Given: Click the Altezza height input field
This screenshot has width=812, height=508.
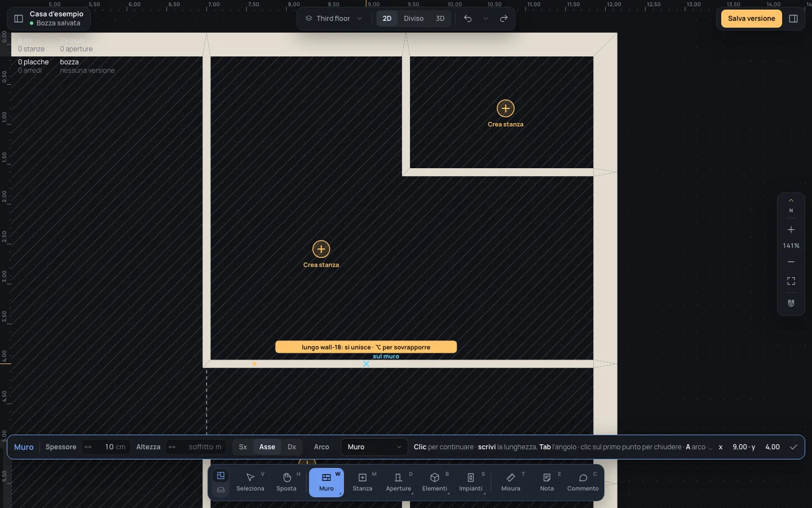Looking at the screenshot, I should point(196,447).
